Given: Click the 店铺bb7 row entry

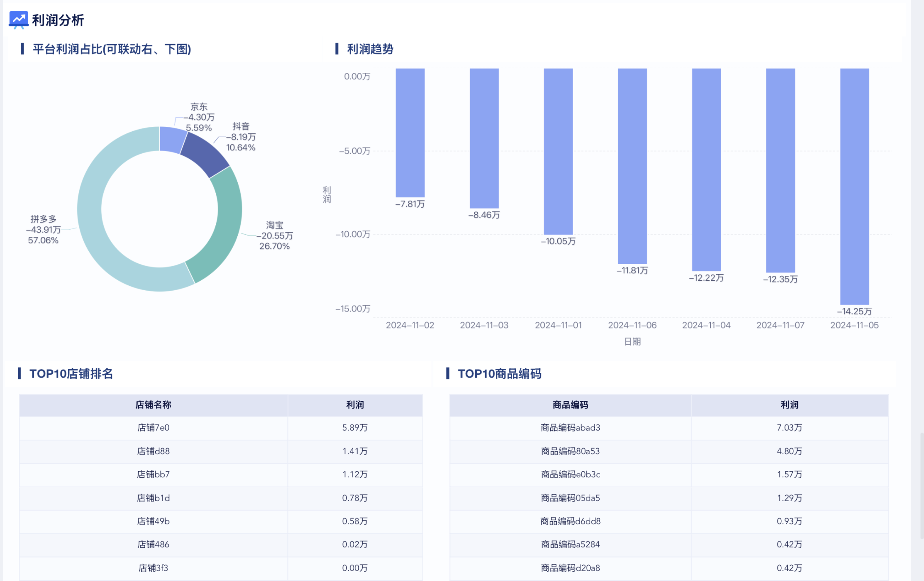Looking at the screenshot, I should [153, 475].
